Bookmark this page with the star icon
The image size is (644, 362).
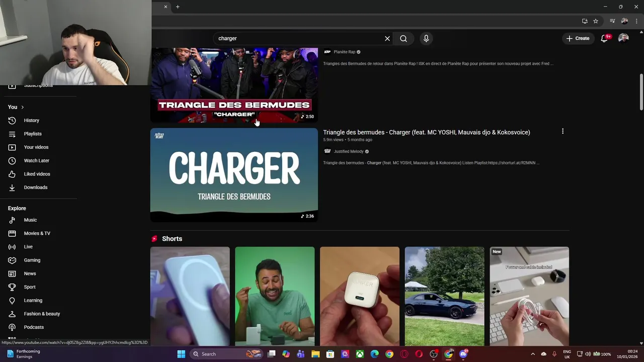click(596, 21)
